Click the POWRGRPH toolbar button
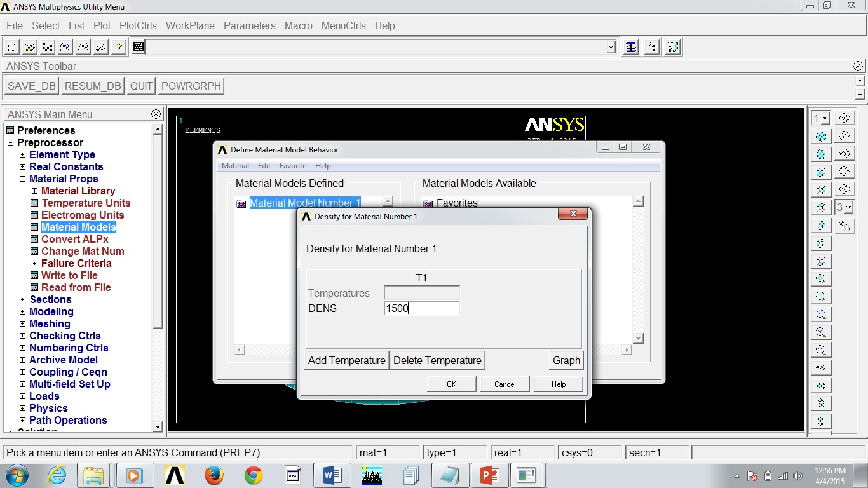The image size is (868, 488). click(191, 86)
